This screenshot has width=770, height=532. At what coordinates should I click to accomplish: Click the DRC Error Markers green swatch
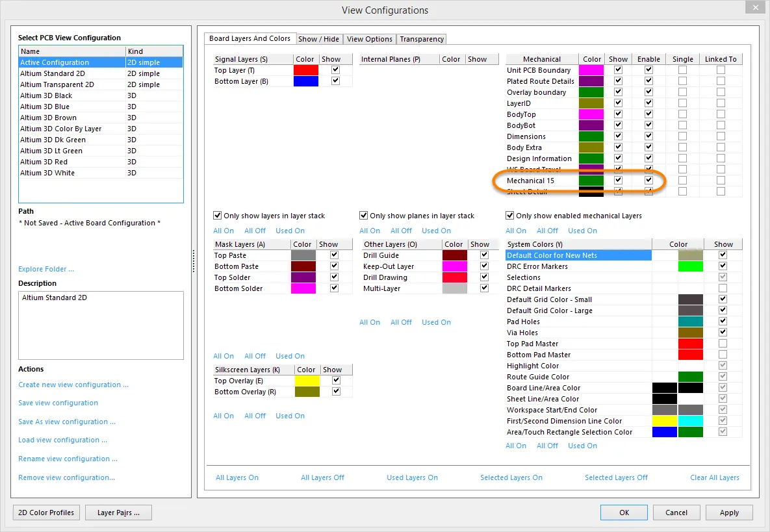(691, 266)
